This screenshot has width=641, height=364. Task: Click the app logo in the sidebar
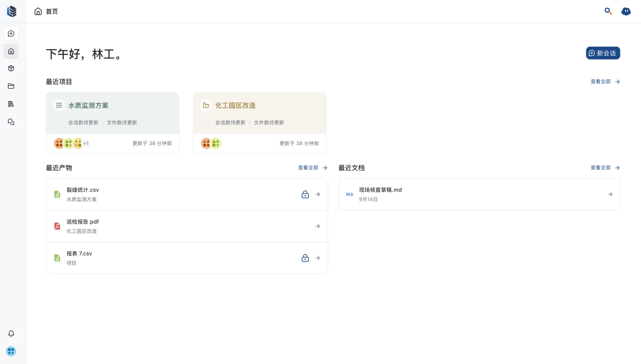tap(12, 11)
